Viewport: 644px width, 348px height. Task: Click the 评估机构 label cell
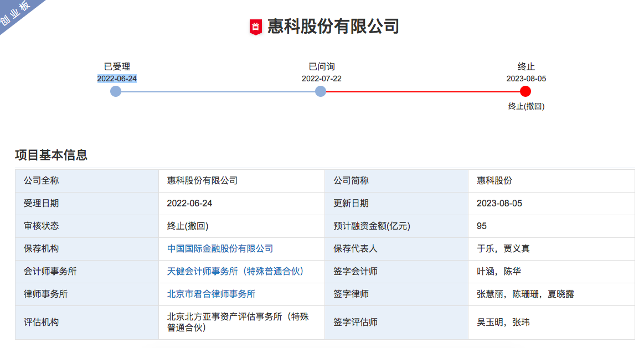point(87,322)
